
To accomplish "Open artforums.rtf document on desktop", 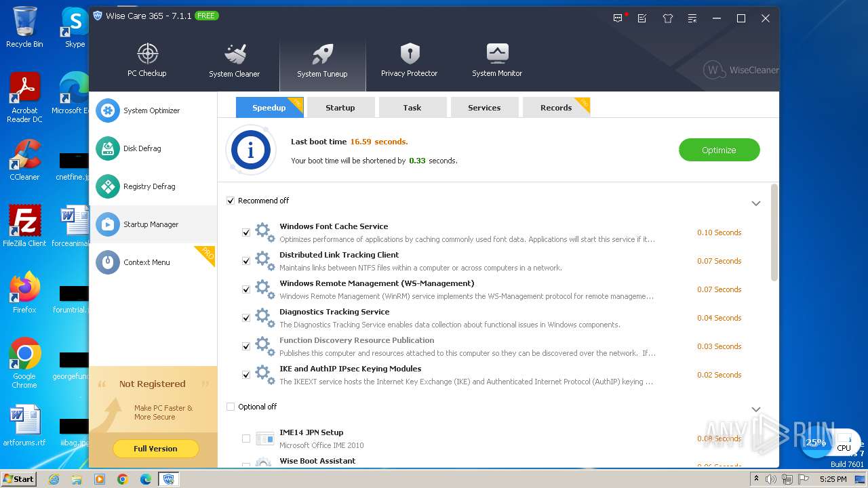I will (24, 426).
